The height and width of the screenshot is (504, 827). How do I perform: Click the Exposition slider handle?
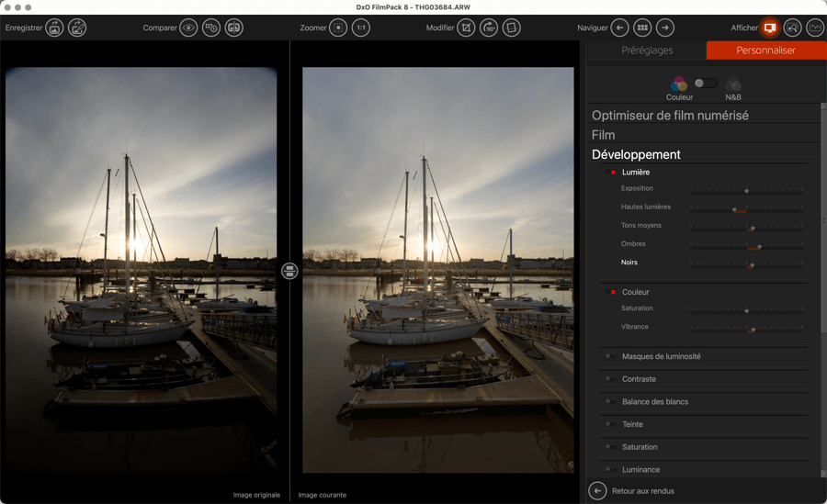746,191
